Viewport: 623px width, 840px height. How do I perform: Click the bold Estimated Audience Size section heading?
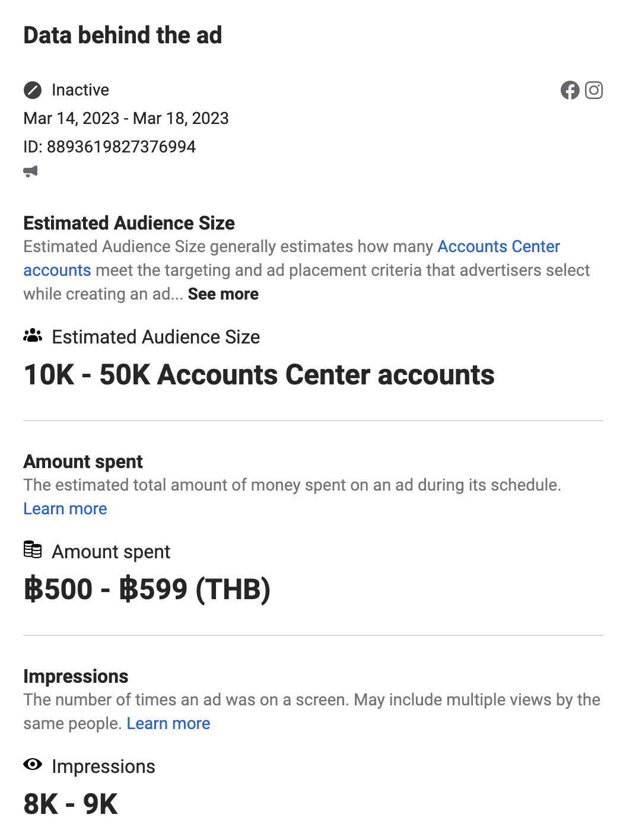tap(129, 223)
